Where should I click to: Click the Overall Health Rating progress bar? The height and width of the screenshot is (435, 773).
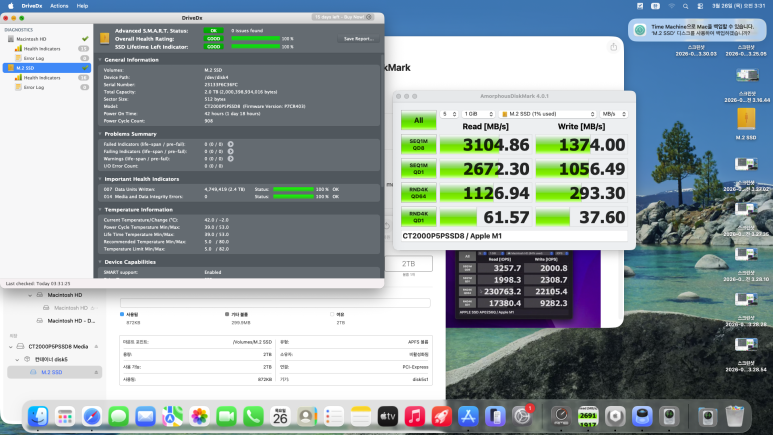pyautogui.click(x=255, y=38)
